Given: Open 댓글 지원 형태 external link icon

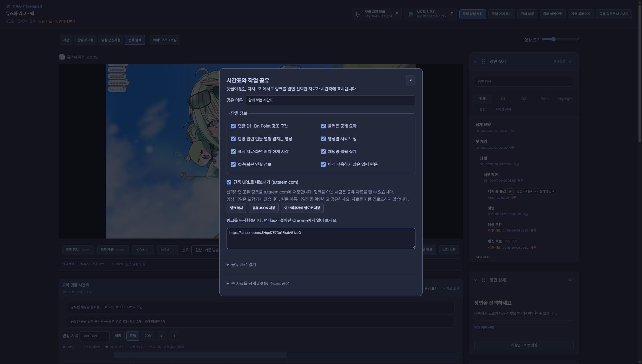Looking at the screenshot, I should 397,13.
